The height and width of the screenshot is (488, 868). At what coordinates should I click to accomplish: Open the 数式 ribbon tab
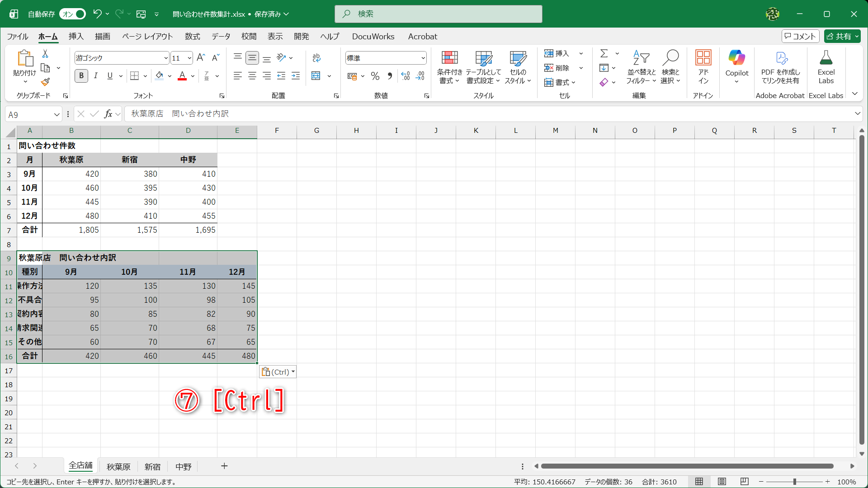(x=192, y=37)
